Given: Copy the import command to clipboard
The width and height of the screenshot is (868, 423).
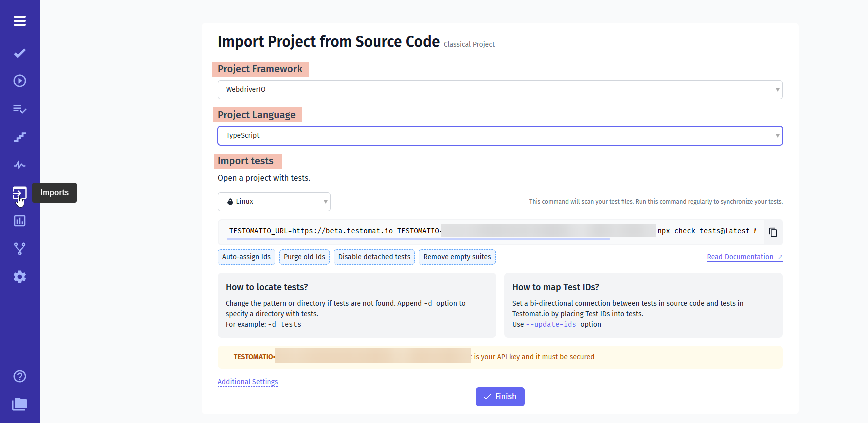Looking at the screenshot, I should click(773, 232).
